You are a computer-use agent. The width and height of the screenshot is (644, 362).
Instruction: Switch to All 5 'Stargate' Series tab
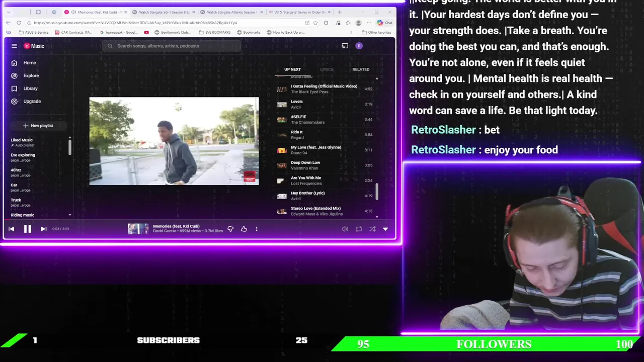pos(299,12)
